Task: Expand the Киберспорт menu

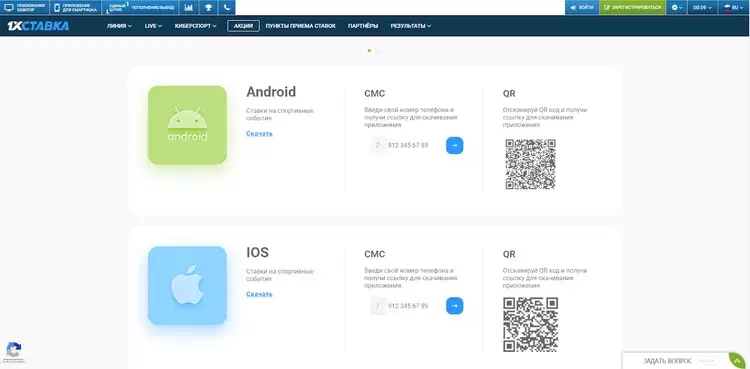Action: tap(196, 26)
